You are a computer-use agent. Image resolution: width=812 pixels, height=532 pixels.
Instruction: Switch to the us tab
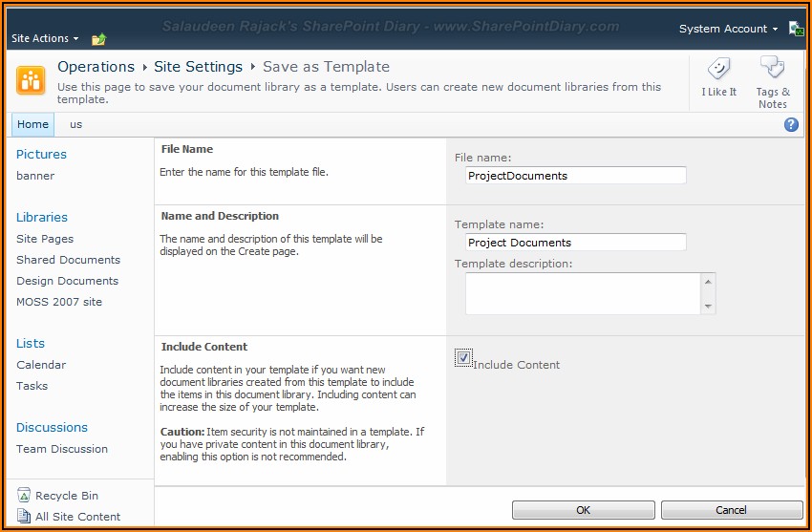tap(75, 124)
